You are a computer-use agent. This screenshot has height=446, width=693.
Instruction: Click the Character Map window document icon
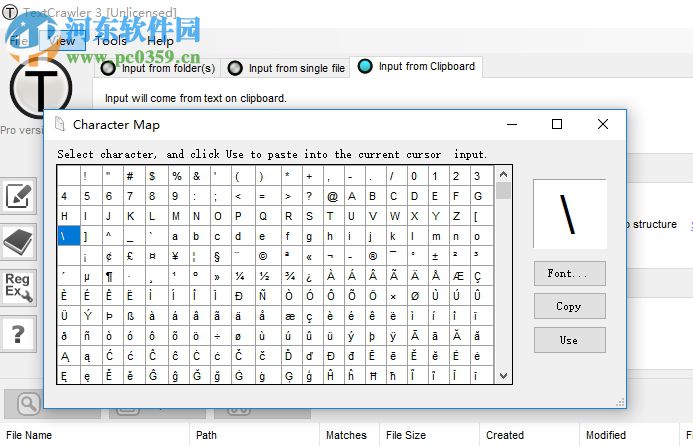click(60, 124)
